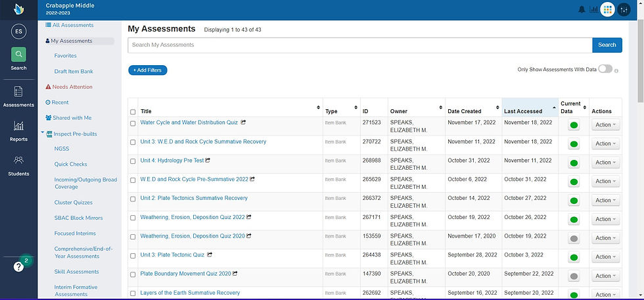Click the Add Filters button
The image size is (644, 300).
147,70
